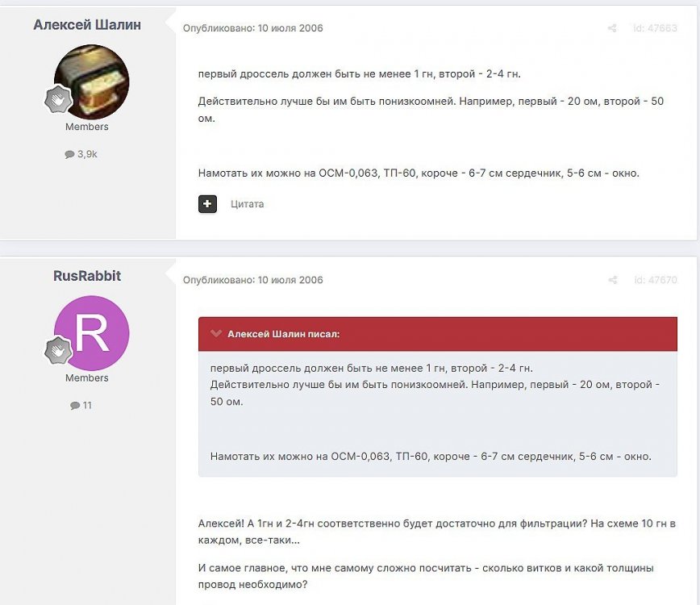Open post id 47670 permalink
Image resolution: width=700 pixels, height=605 pixels.
(654, 280)
